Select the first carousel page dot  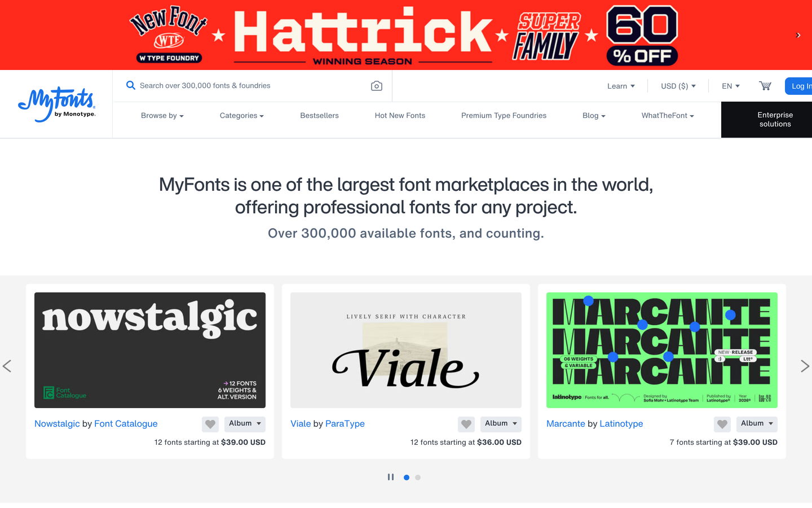pyautogui.click(x=407, y=478)
